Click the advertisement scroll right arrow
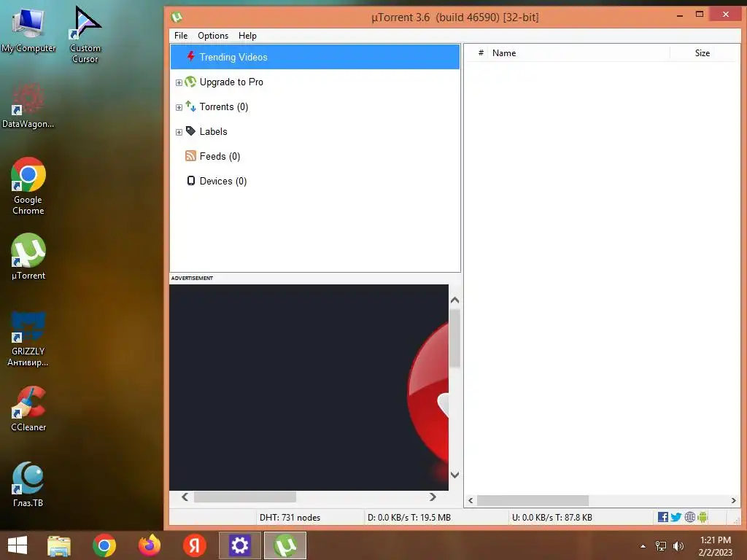 (433, 497)
